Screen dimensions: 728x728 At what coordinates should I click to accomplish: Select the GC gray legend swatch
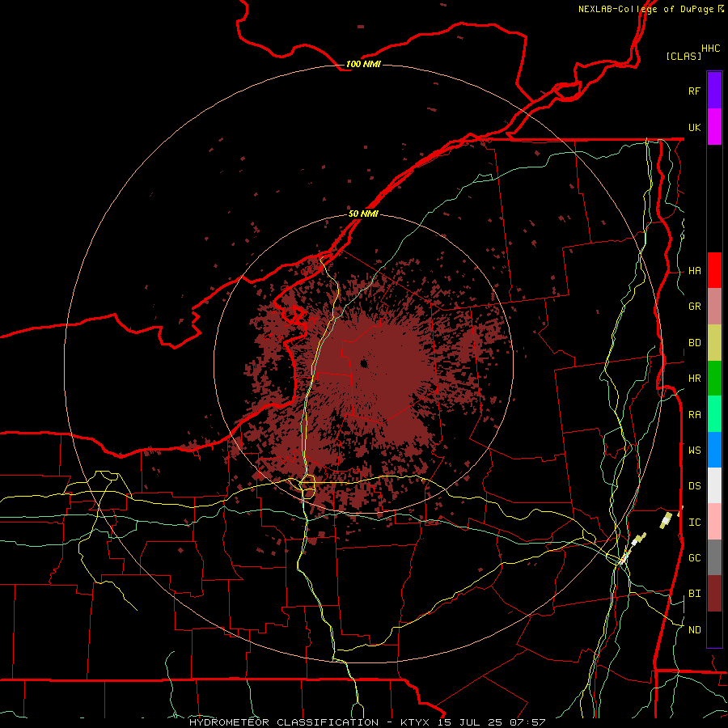tap(714, 557)
